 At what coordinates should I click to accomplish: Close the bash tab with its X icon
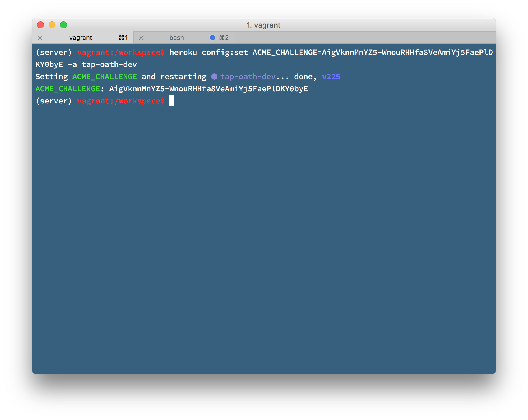[x=141, y=38]
